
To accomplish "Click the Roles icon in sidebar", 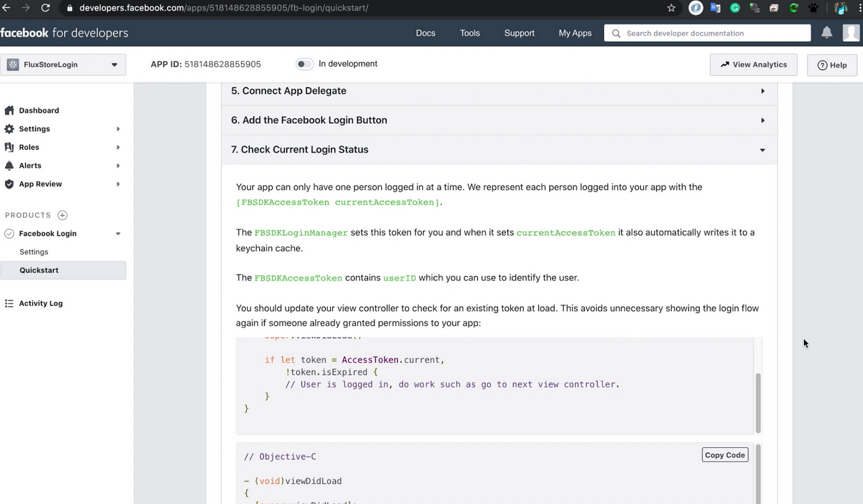I will pyautogui.click(x=9, y=147).
